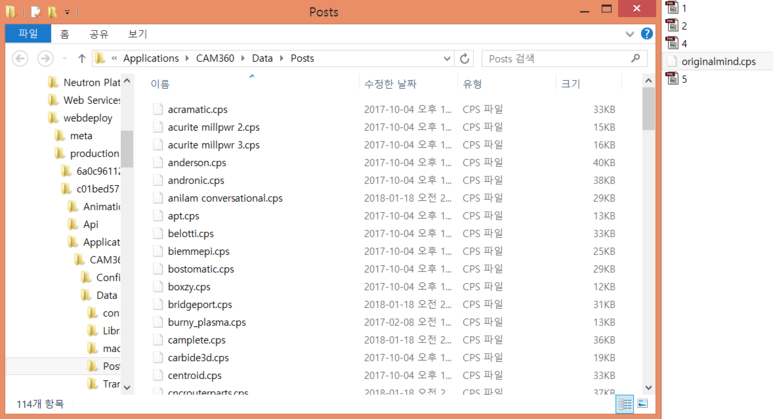Select file belotti.cps

(190, 234)
